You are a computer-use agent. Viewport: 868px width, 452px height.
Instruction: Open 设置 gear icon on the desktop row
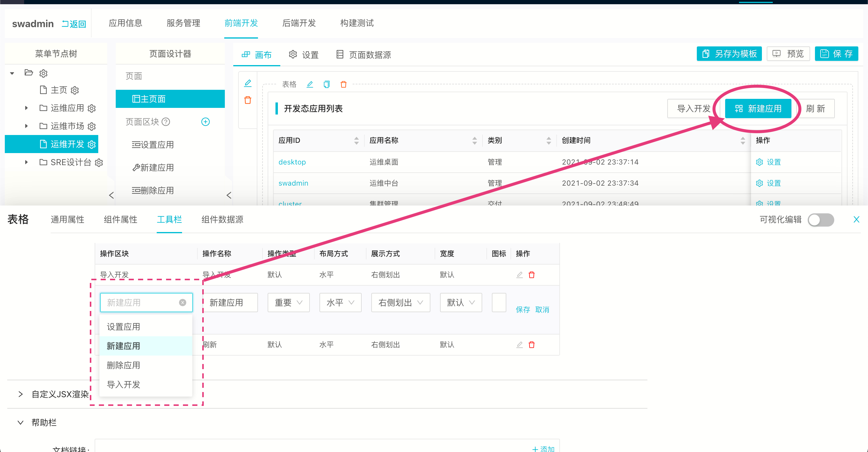(759, 162)
